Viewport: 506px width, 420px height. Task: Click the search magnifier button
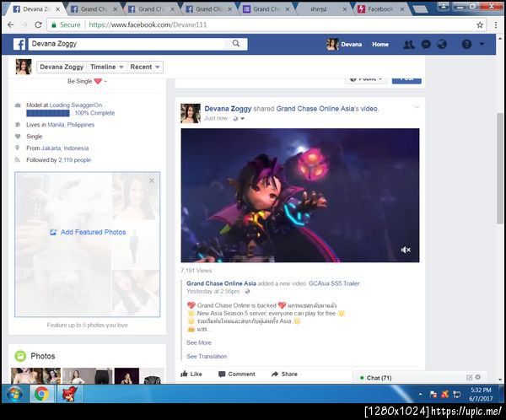click(236, 43)
